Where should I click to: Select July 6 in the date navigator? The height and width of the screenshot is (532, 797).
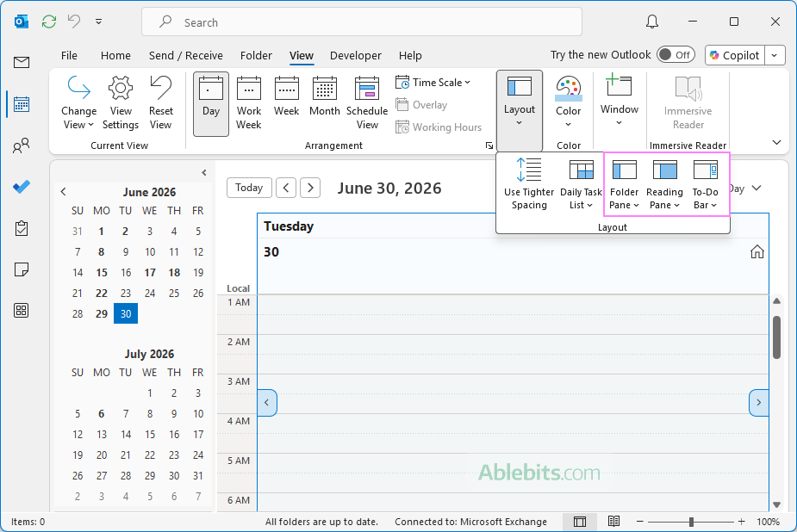(x=102, y=414)
